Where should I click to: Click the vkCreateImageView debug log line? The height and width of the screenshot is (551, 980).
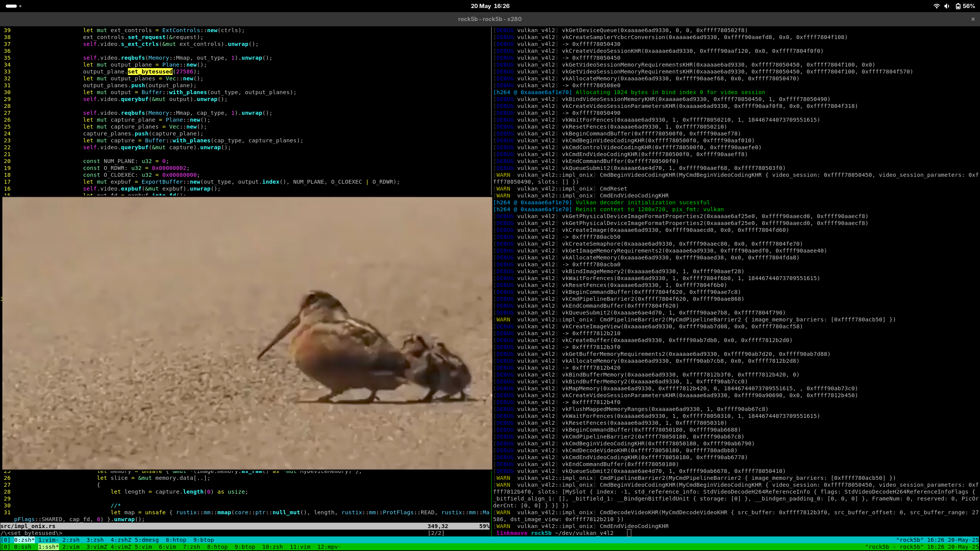tap(648, 326)
